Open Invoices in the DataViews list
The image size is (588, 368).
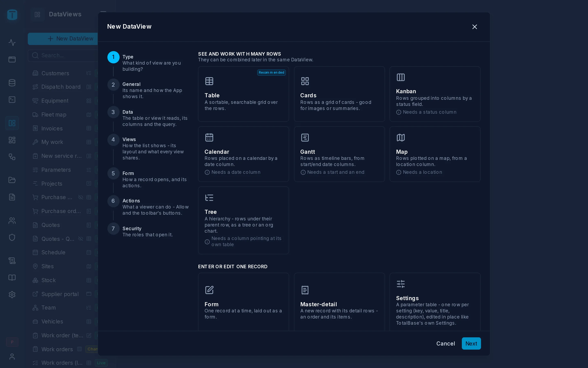click(x=63, y=129)
